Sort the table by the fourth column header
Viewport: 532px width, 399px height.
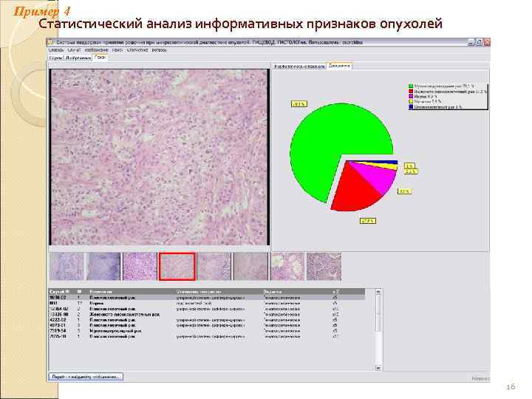click(x=199, y=291)
